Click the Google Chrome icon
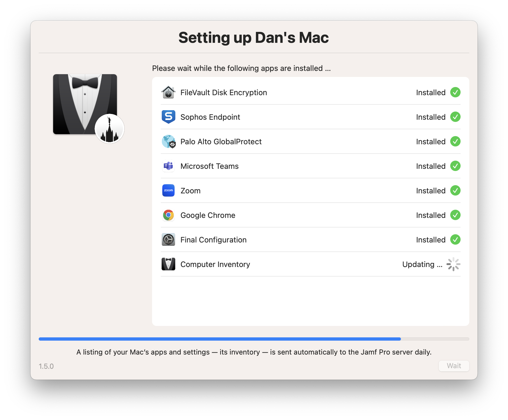Viewport: 508px width, 420px height. [x=168, y=215]
